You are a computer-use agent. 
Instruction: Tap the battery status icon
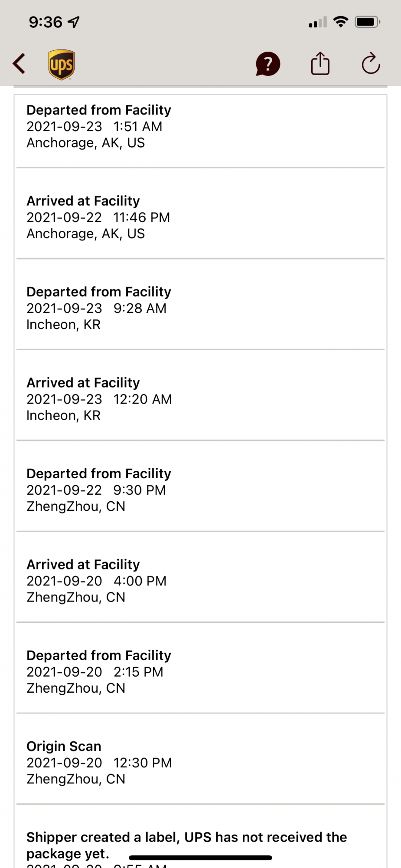368,22
